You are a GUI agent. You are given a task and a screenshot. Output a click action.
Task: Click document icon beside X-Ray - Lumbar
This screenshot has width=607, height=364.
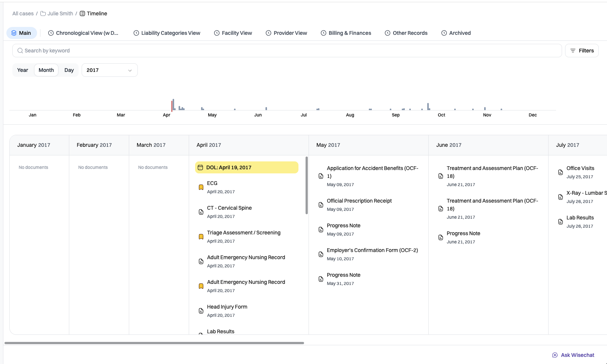[561, 197]
